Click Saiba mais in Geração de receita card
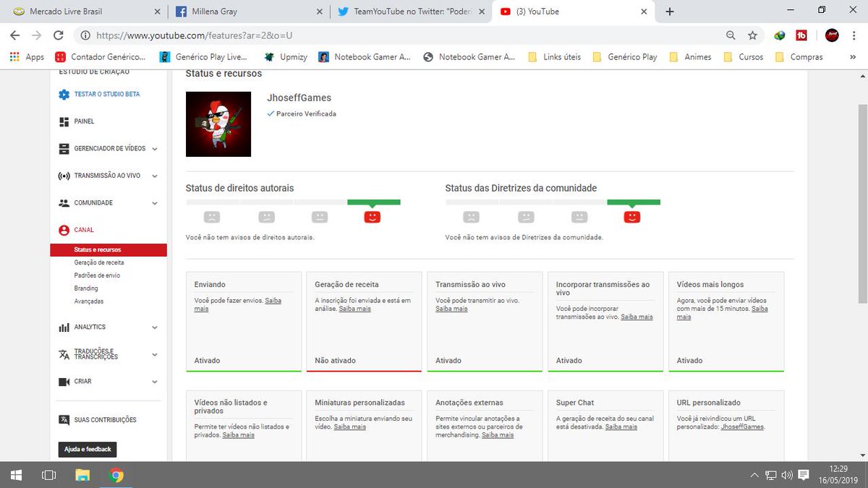The image size is (868, 488). point(354,309)
